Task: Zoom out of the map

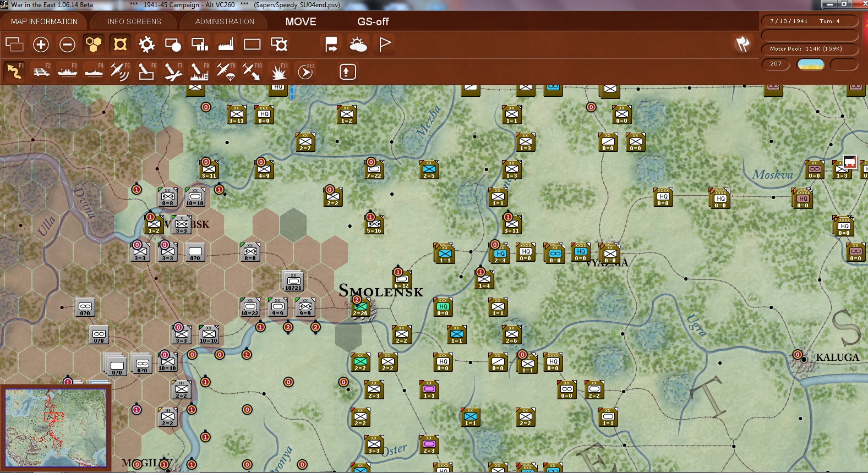Action: [67, 44]
